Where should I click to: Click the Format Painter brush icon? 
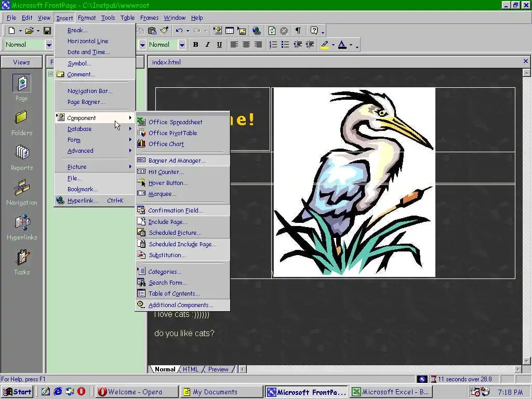tap(165, 31)
